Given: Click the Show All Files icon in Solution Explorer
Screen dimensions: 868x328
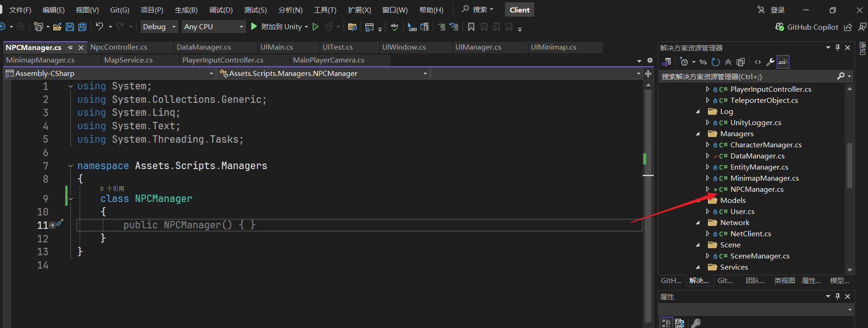Looking at the screenshot, I should tap(741, 62).
